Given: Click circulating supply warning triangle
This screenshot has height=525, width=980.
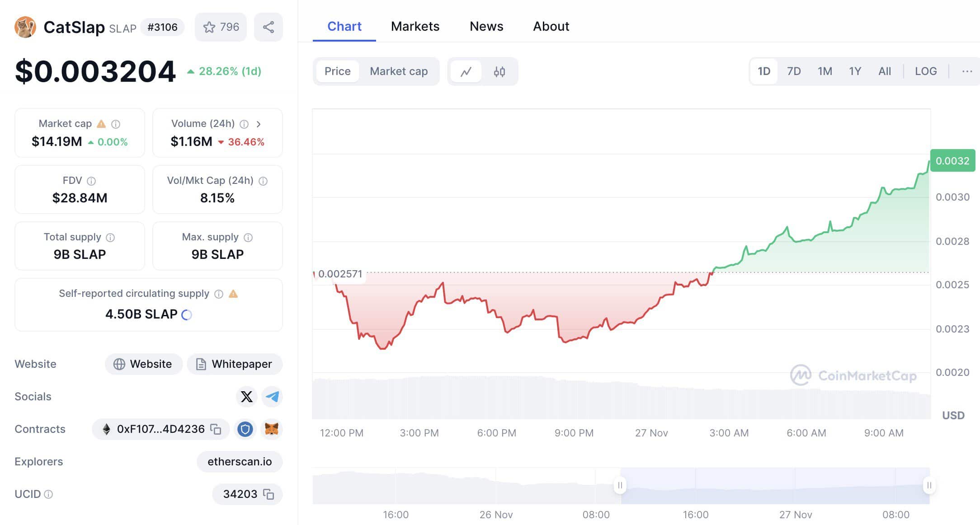Looking at the screenshot, I should (x=233, y=294).
